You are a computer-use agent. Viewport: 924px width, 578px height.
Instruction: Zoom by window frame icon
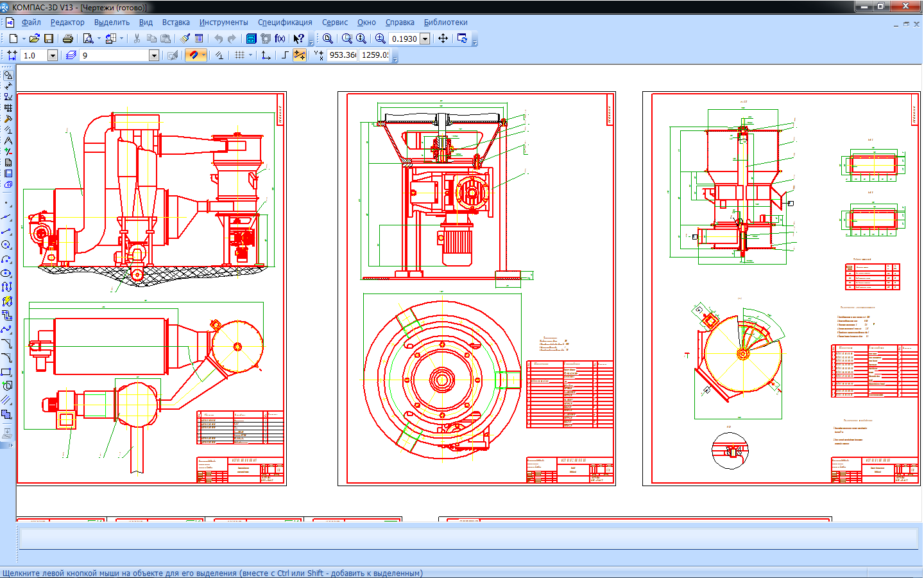click(x=347, y=39)
